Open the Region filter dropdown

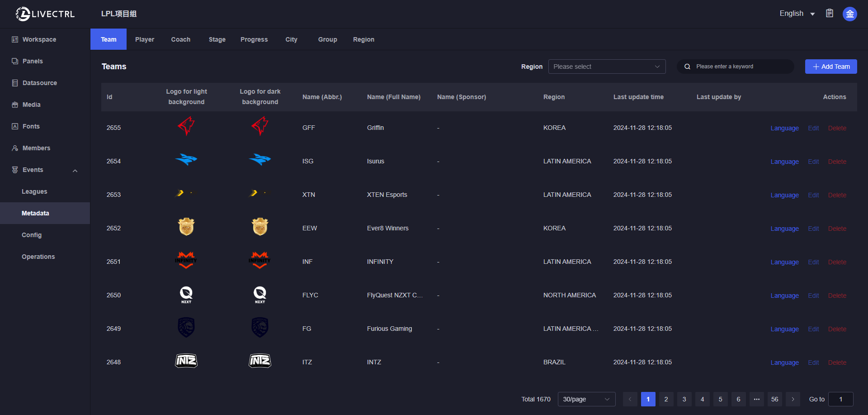coord(606,67)
